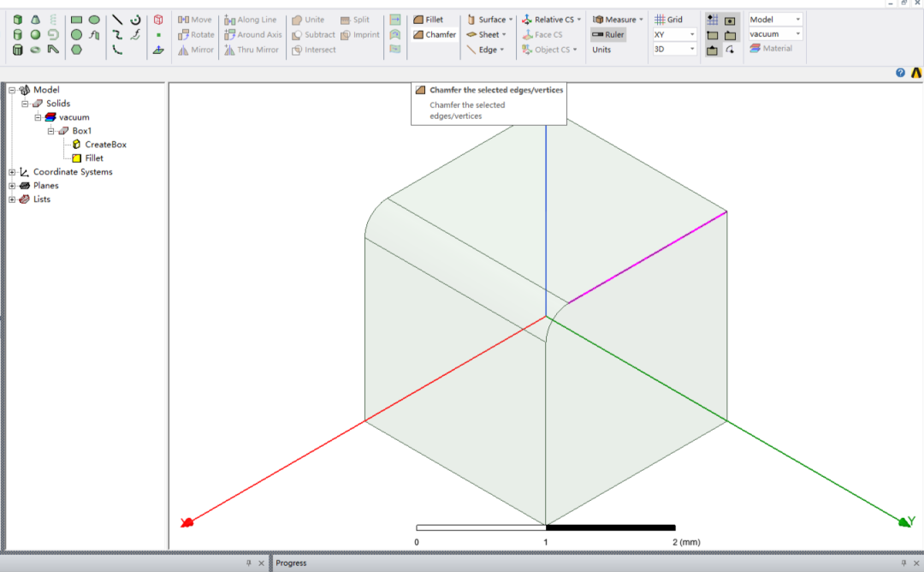924x572 pixels.
Task: Open the Model type combo box
Action: coord(775,20)
